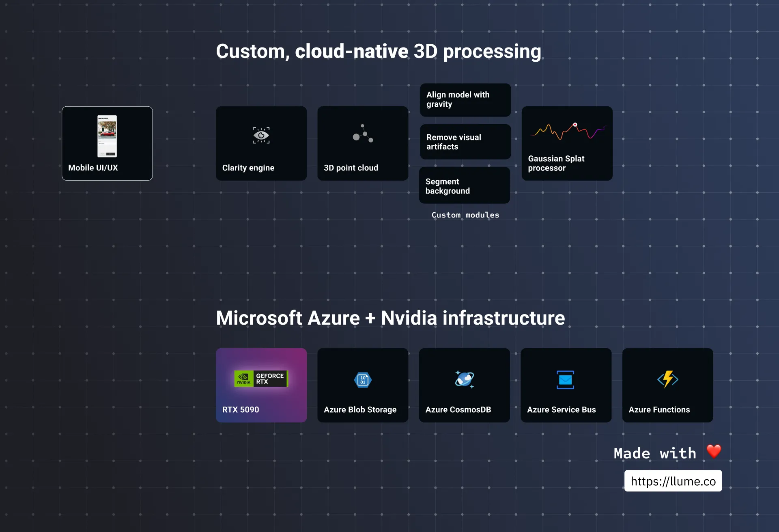The width and height of the screenshot is (779, 532).
Task: Select the Clarity engine eye icon
Action: [261, 136]
